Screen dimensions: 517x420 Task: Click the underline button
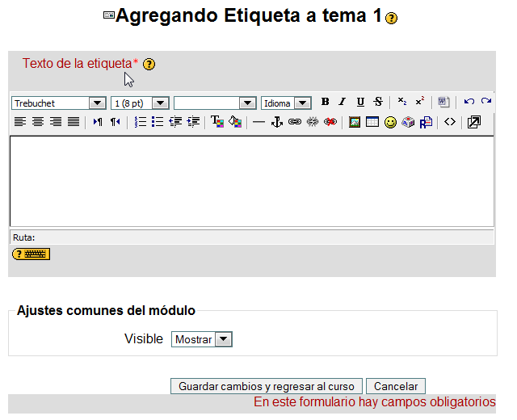tap(359, 102)
